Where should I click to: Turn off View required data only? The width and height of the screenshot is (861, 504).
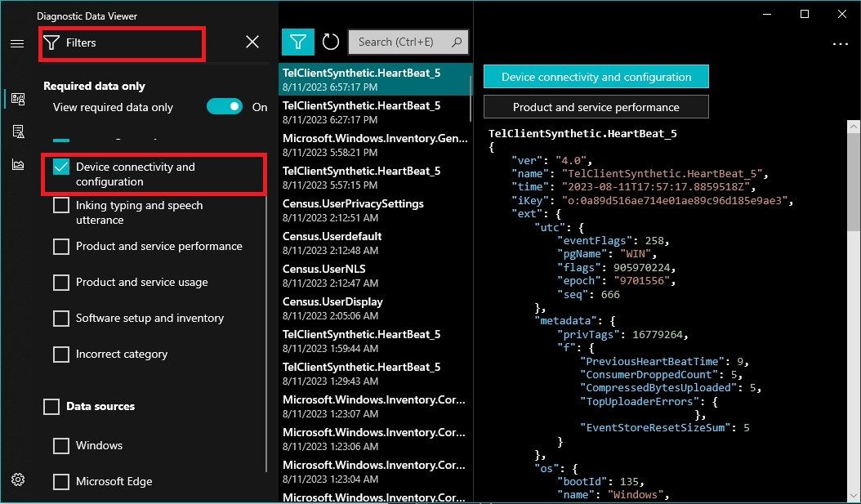pos(225,106)
